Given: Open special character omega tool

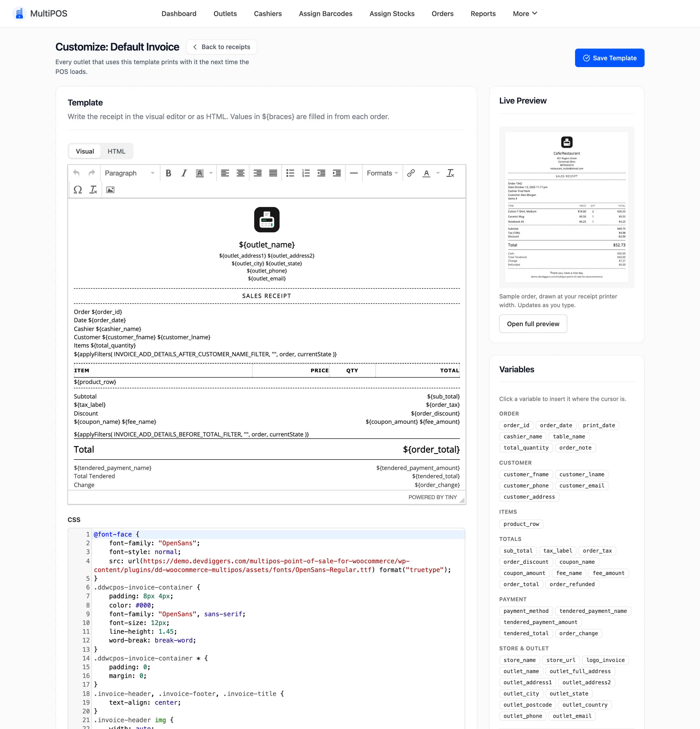Looking at the screenshot, I should 78,190.
